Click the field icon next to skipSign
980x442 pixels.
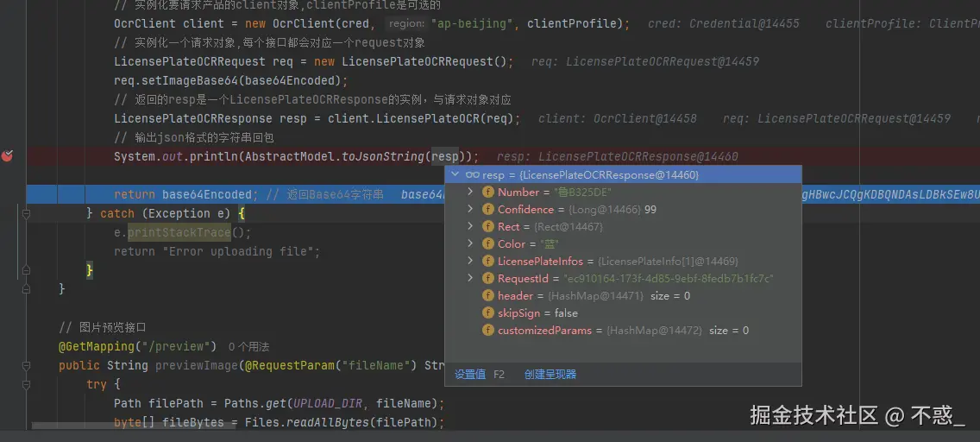[488, 313]
